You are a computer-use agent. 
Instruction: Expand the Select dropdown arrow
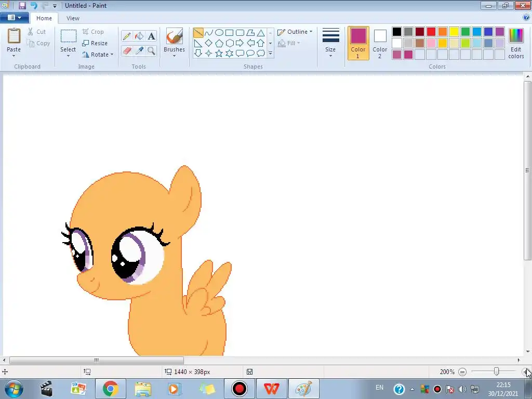(x=68, y=56)
